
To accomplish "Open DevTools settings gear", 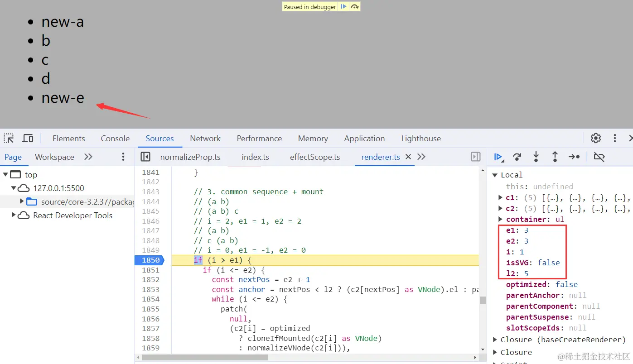I will point(596,138).
